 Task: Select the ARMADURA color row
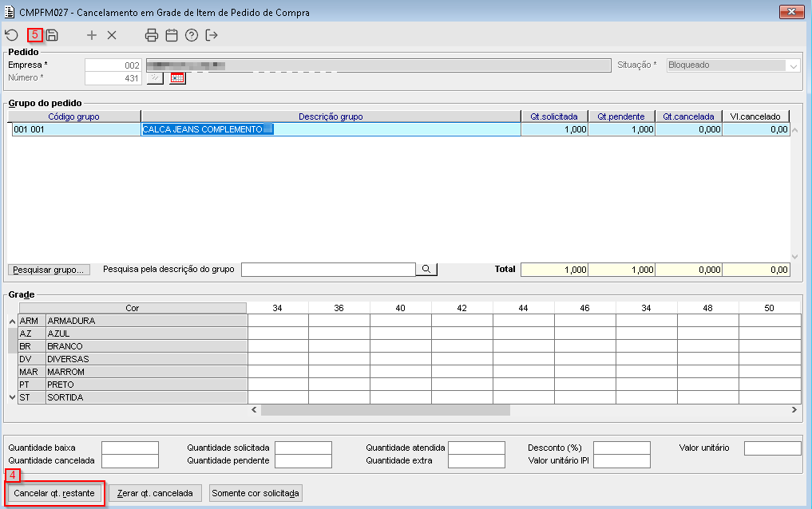(133, 321)
